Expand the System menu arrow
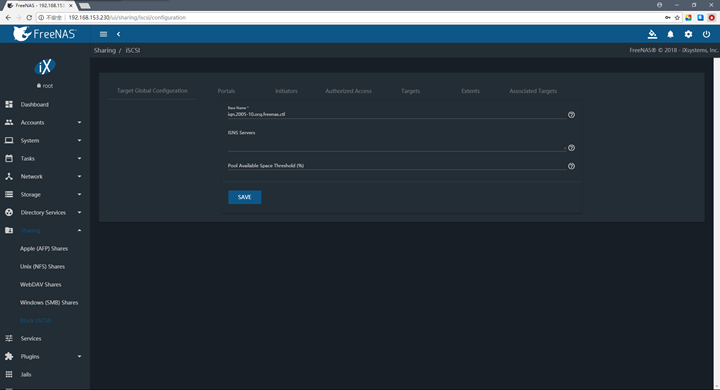The image size is (720, 390). (x=79, y=140)
